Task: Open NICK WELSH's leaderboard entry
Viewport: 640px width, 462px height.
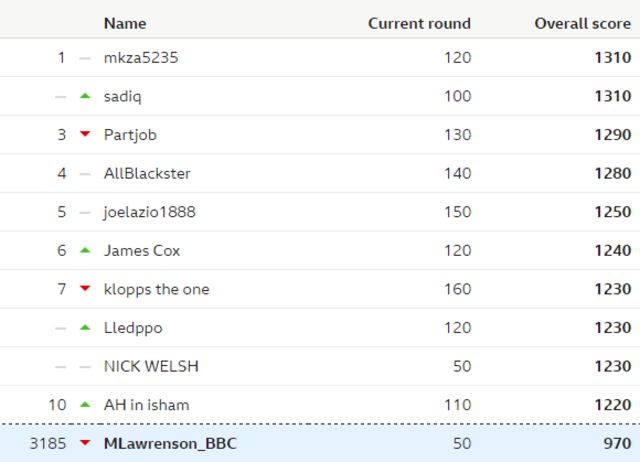Action: 151,366
